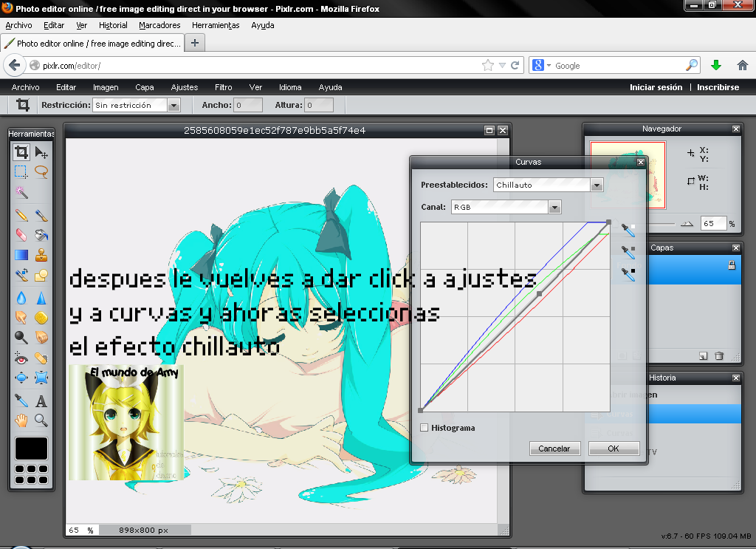Screen dimensions: 756x549
Task: Select the Move tool
Action: coord(41,152)
